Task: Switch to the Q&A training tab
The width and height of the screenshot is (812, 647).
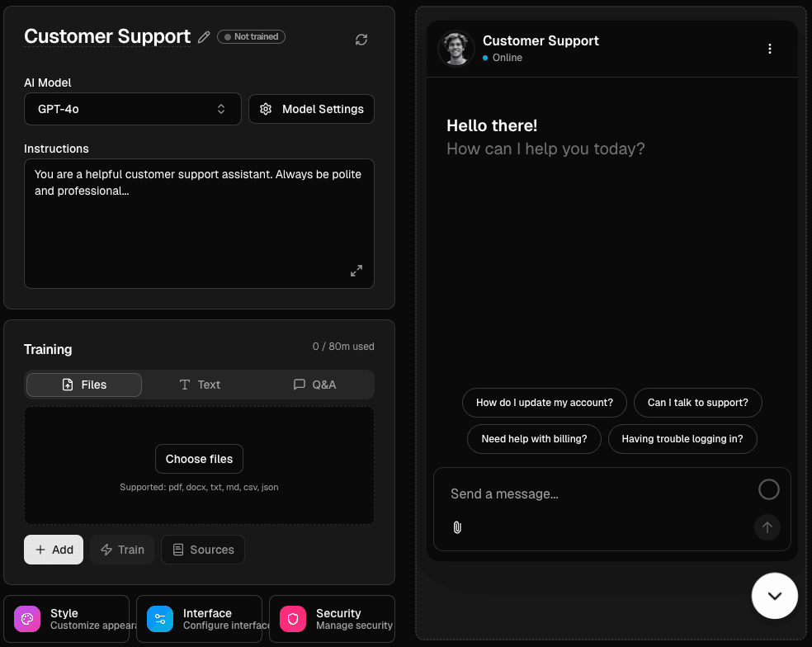Action: 316,384
